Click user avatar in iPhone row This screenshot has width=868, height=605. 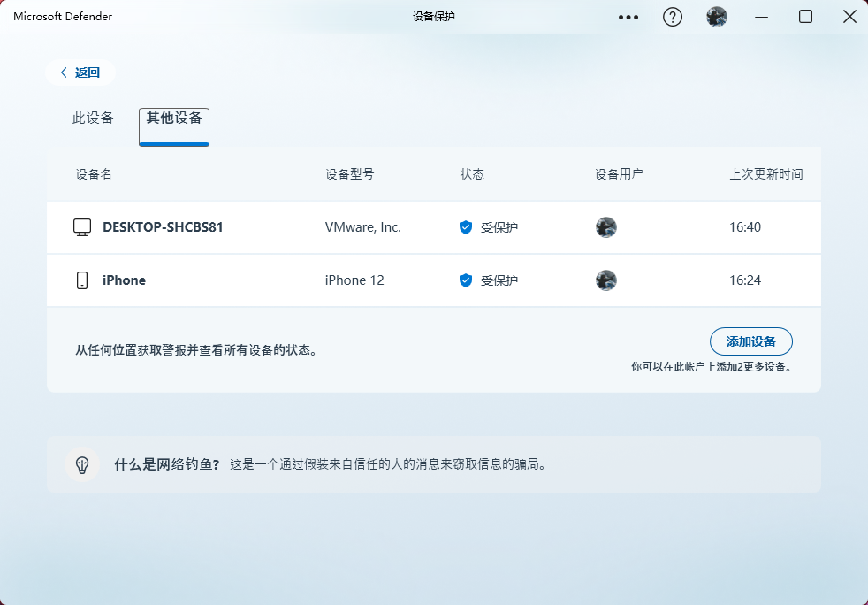606,280
